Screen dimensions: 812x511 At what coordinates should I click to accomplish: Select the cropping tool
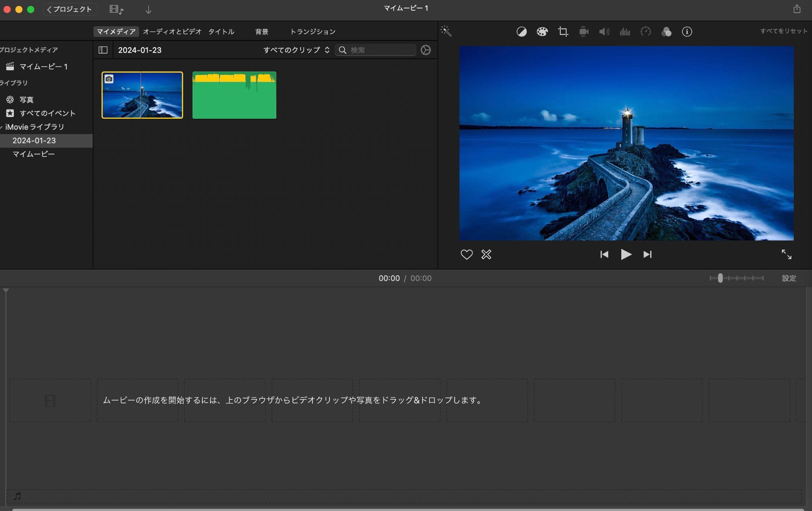pos(563,32)
